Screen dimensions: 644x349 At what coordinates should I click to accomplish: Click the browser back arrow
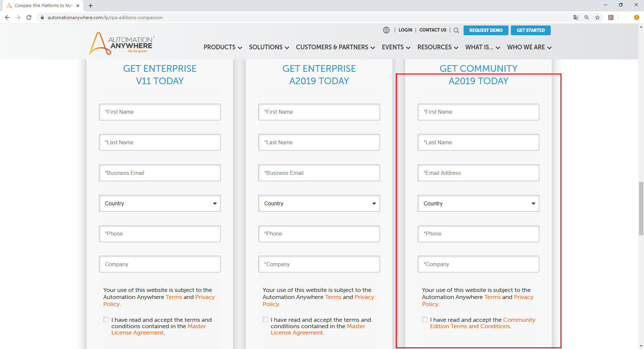coord(7,17)
